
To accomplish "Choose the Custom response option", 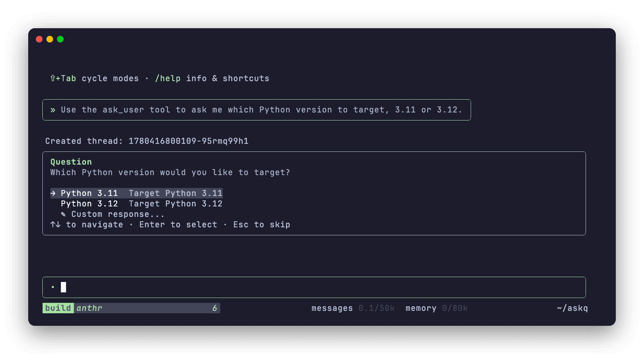I will [x=112, y=214].
